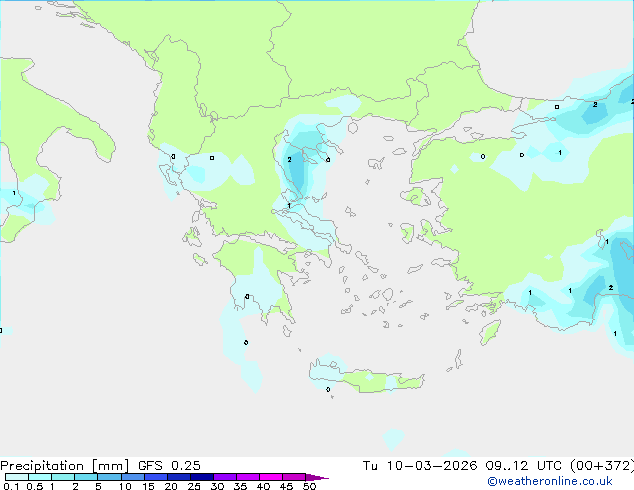Viewport: 634px width, 490px height.
Task: Click the 0.5–1 mm legend color swatch
Action: click(x=40, y=477)
